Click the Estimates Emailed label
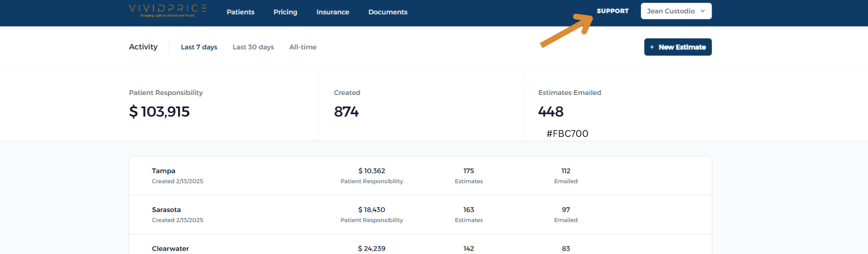868x254 pixels. [570, 93]
